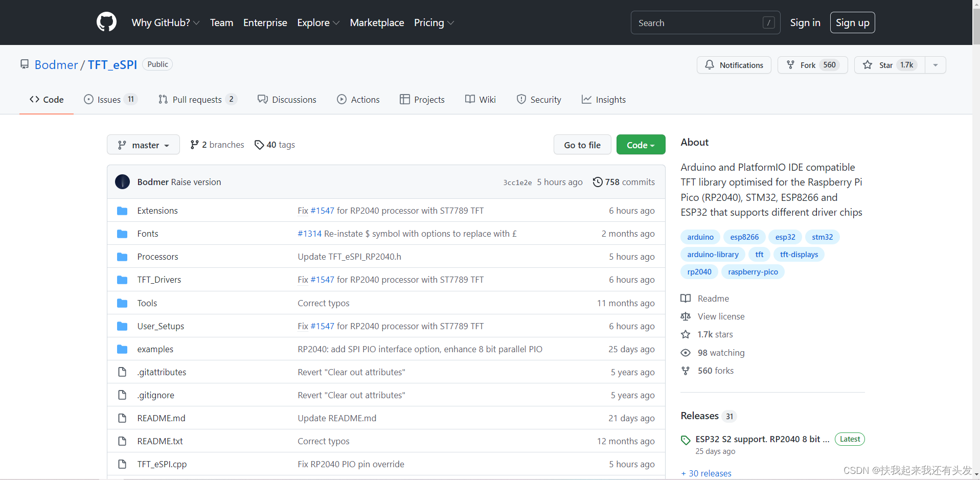Open the Bodmer owner link
The width and height of the screenshot is (980, 480).
[56, 64]
